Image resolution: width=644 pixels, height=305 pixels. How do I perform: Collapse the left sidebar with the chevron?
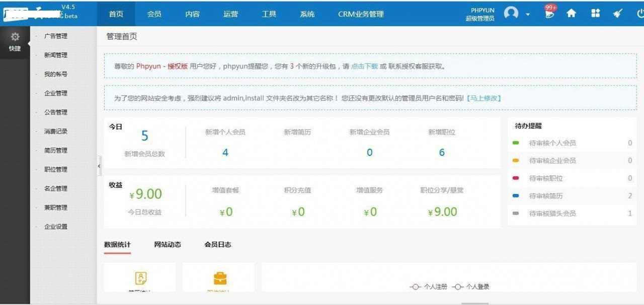(99, 166)
